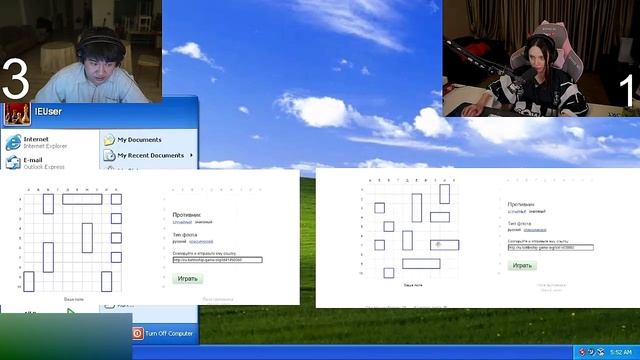Expand My Recent Documents submenu arrow
The width and height of the screenshot is (640, 360).
191,155
